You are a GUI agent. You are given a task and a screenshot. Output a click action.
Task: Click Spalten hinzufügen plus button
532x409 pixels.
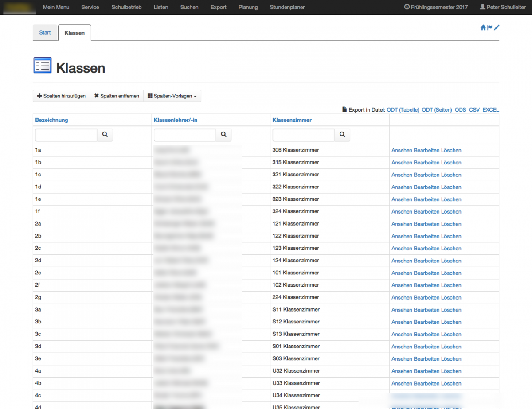click(61, 96)
